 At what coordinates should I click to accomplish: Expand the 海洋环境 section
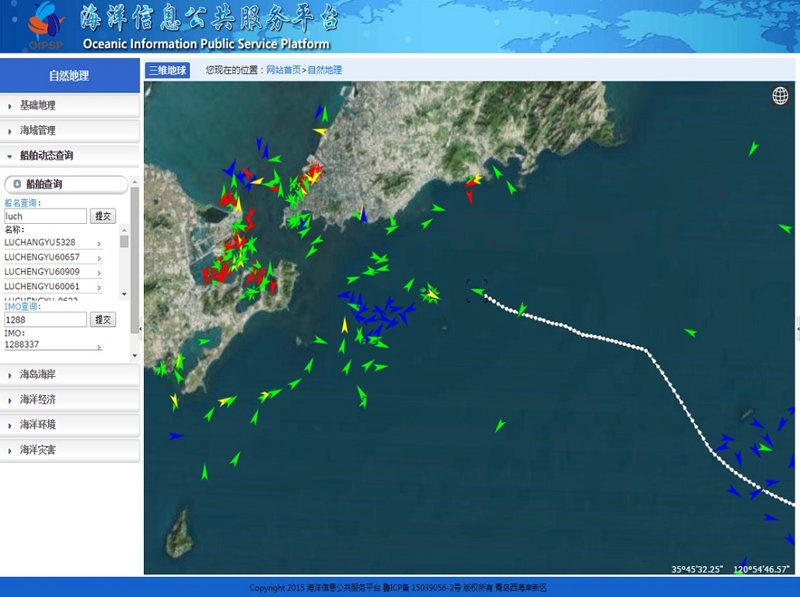[69, 425]
